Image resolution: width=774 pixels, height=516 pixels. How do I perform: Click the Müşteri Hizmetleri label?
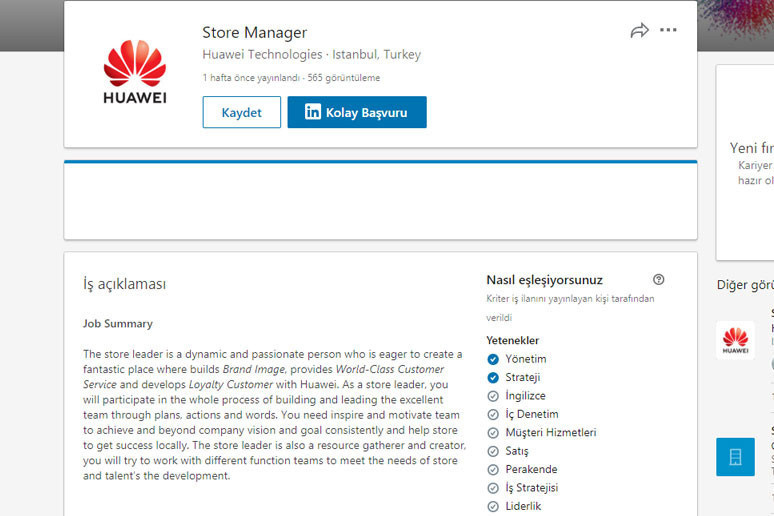pos(551,433)
